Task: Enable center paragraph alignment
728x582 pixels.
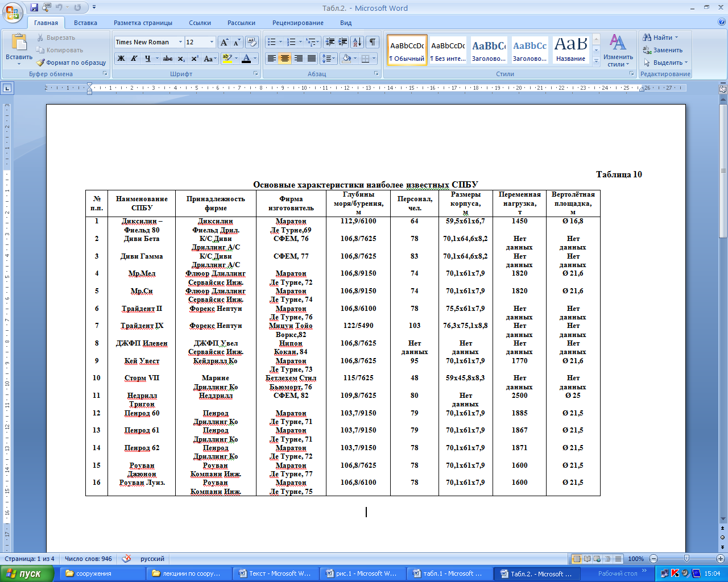Action: pos(285,59)
